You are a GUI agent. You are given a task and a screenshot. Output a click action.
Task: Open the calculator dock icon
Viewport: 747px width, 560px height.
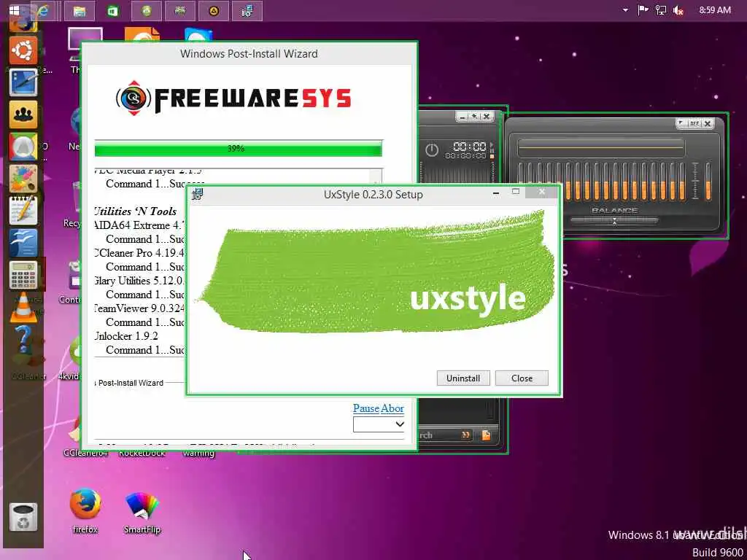(x=23, y=275)
